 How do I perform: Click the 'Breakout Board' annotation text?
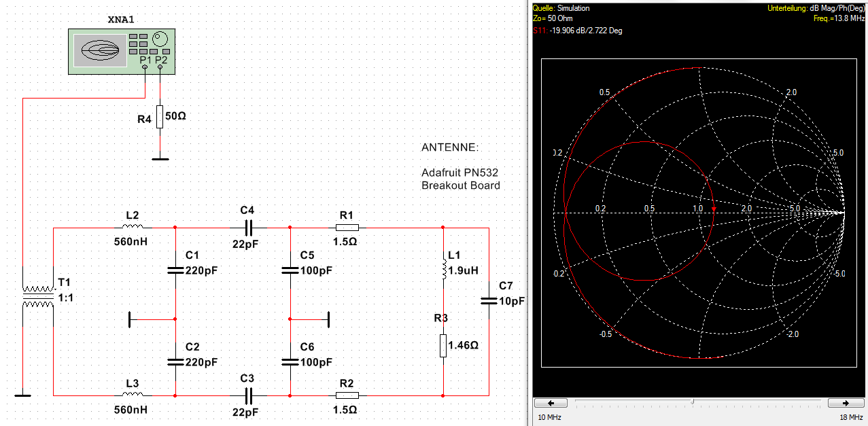click(x=461, y=185)
